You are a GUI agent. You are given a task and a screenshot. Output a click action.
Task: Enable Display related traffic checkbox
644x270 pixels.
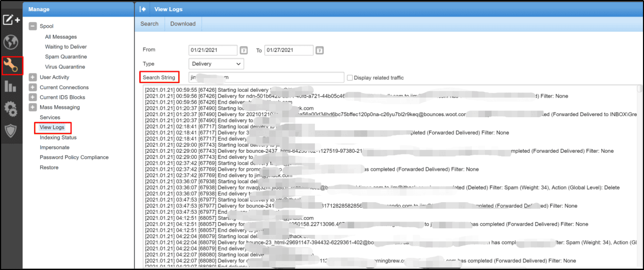350,77
